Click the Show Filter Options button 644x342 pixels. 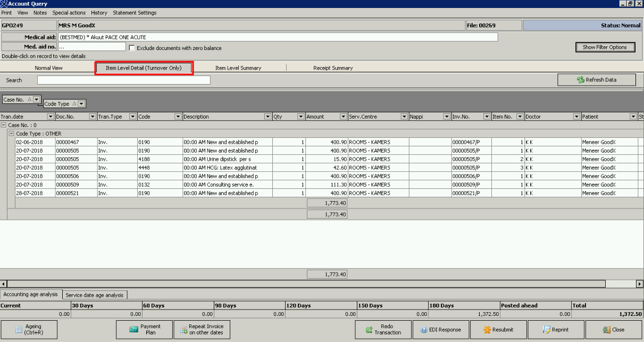(x=605, y=47)
